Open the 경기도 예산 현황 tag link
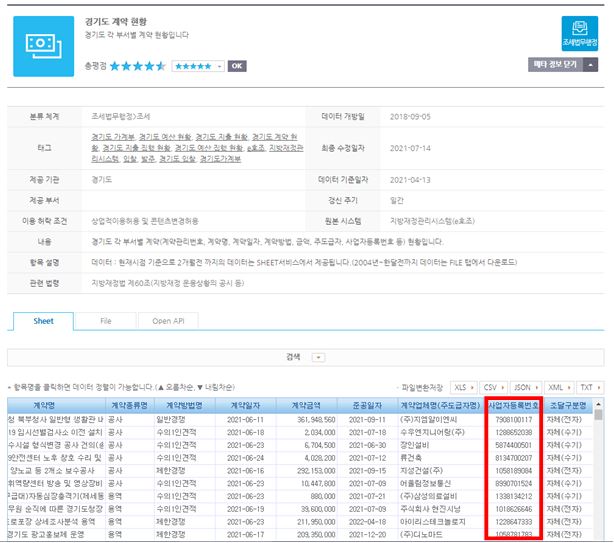Screen dimensions: 614x543 [x=165, y=137]
